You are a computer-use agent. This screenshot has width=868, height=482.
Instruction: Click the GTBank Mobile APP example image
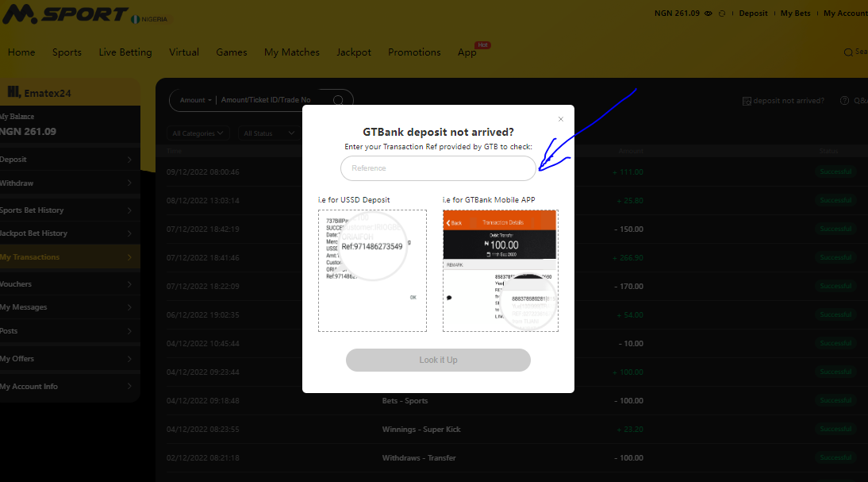pos(500,270)
